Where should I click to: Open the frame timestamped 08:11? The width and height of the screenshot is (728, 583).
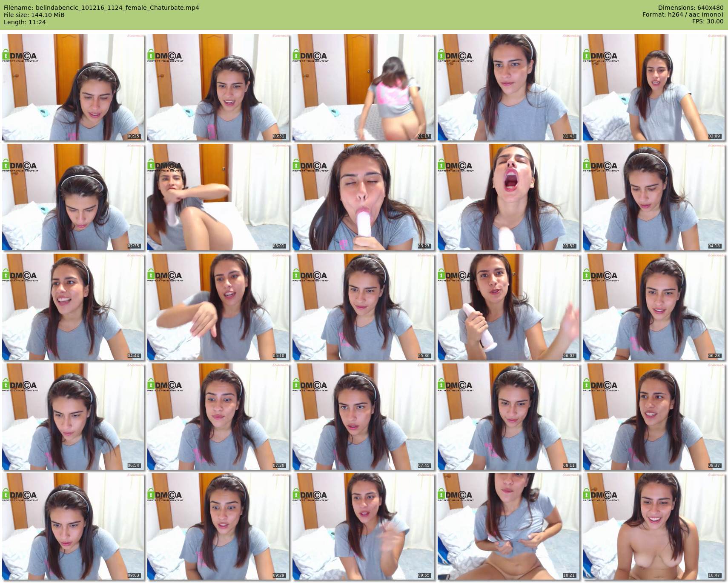pyautogui.click(x=508, y=417)
